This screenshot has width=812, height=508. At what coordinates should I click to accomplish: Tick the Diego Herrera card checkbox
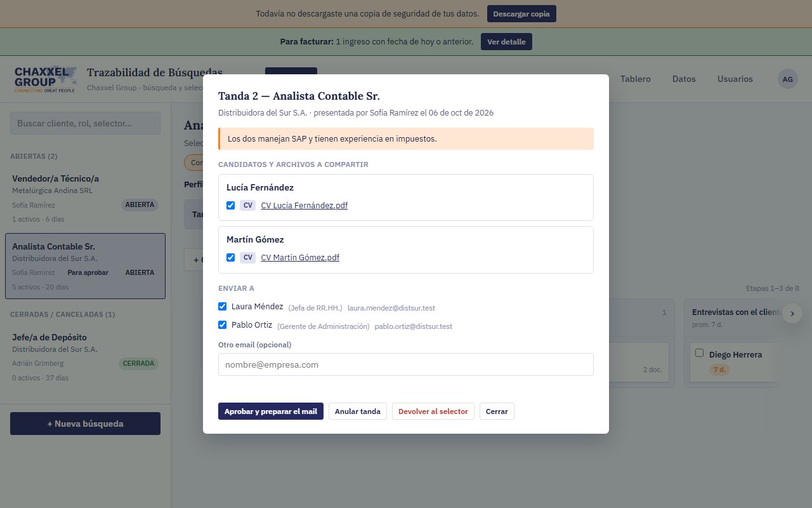pyautogui.click(x=700, y=353)
